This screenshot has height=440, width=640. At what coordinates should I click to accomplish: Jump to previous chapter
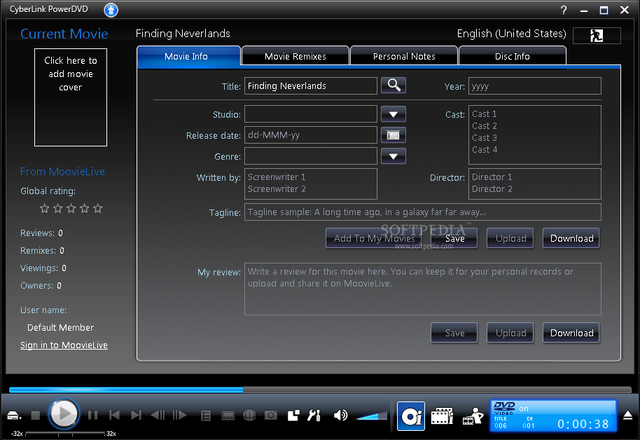pos(114,416)
